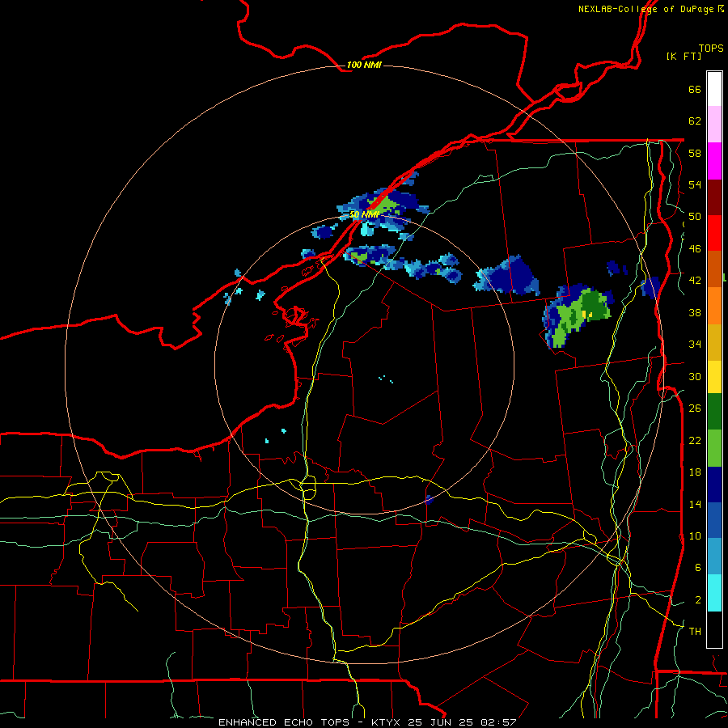Click the "66" legend value
This screenshot has width=728, height=728.
(x=695, y=90)
